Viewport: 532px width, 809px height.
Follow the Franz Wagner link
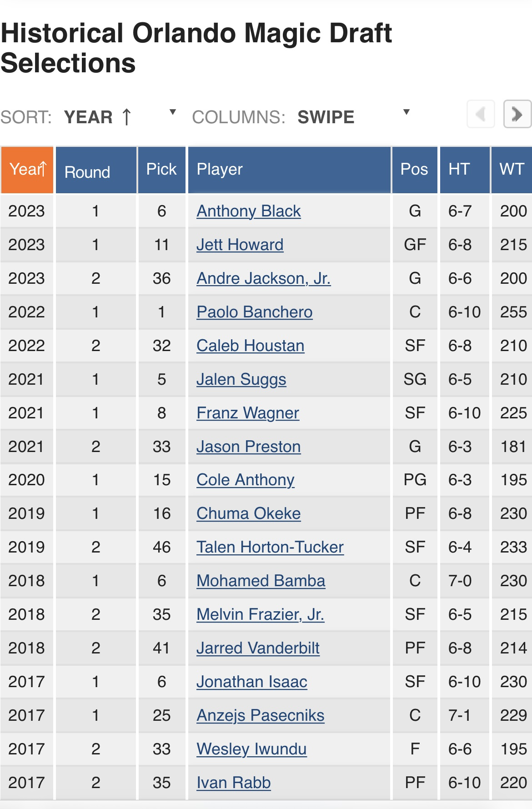pos(248,413)
